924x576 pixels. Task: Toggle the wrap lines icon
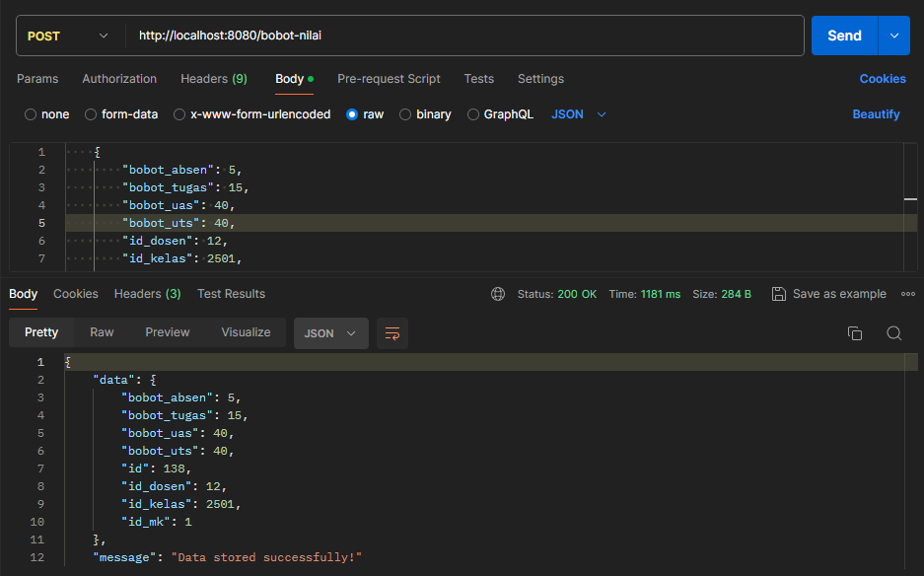[x=392, y=333]
